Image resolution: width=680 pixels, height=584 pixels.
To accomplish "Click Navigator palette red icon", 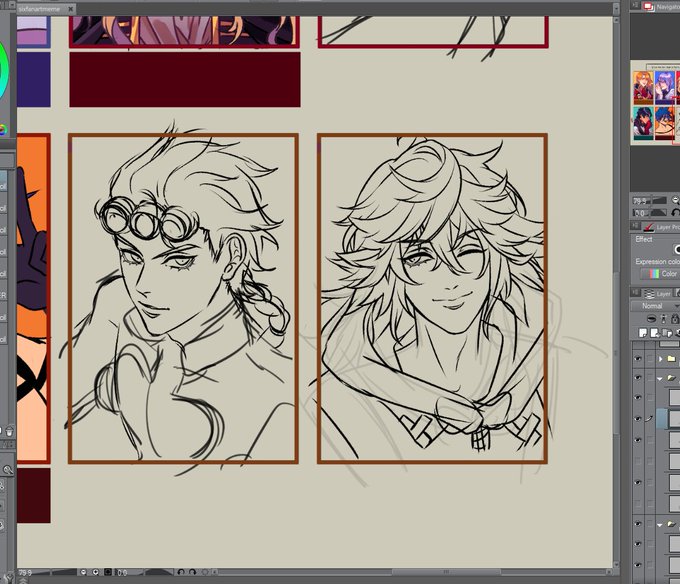I will click(648, 7).
